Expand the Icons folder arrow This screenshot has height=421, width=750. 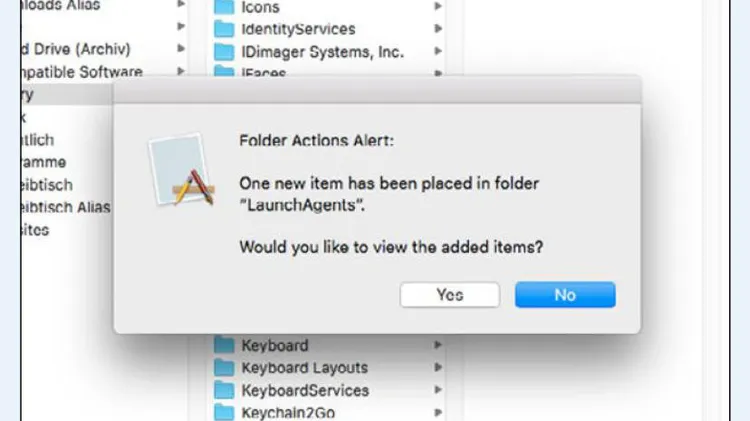[437, 6]
